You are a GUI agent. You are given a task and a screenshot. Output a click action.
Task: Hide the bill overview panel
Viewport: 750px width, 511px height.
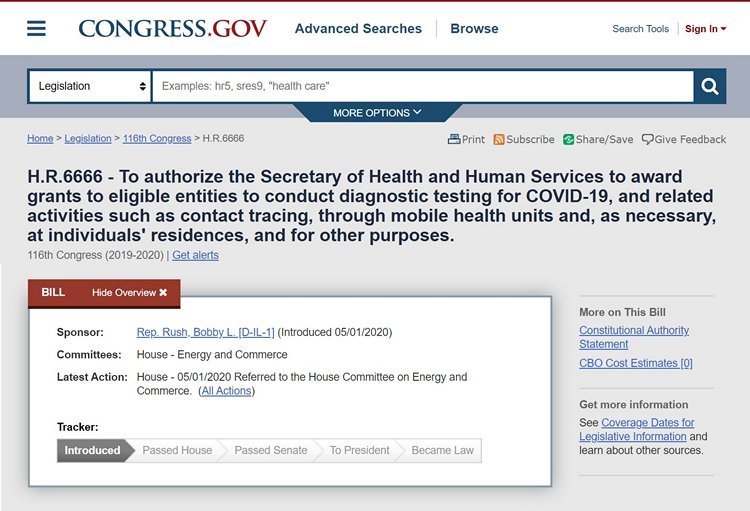[130, 292]
